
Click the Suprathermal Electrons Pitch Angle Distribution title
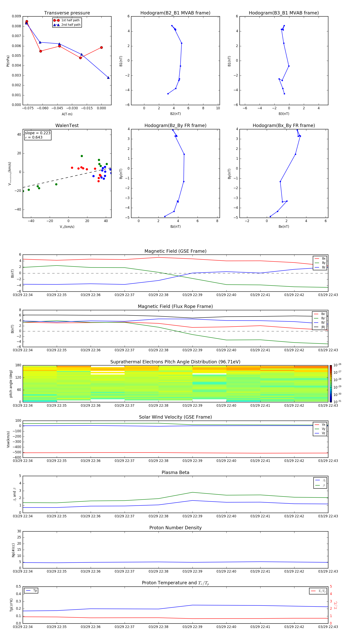(x=175, y=362)
